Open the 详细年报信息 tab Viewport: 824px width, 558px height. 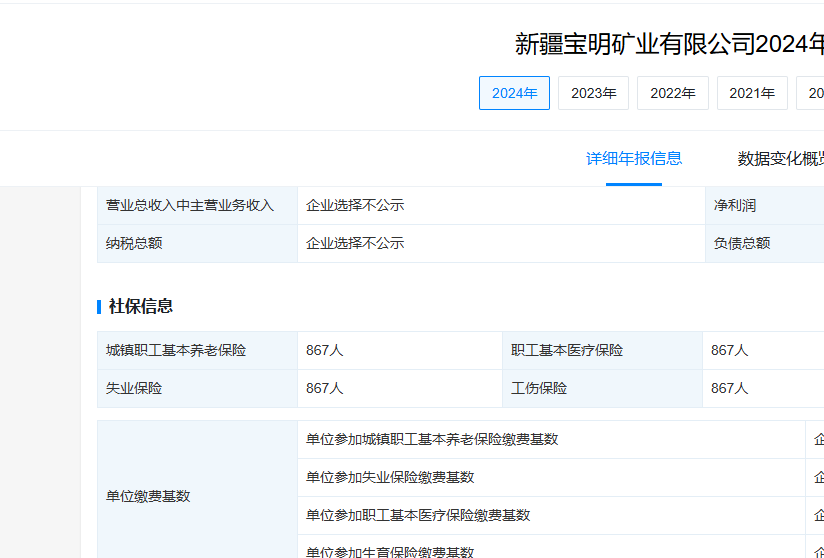click(634, 158)
